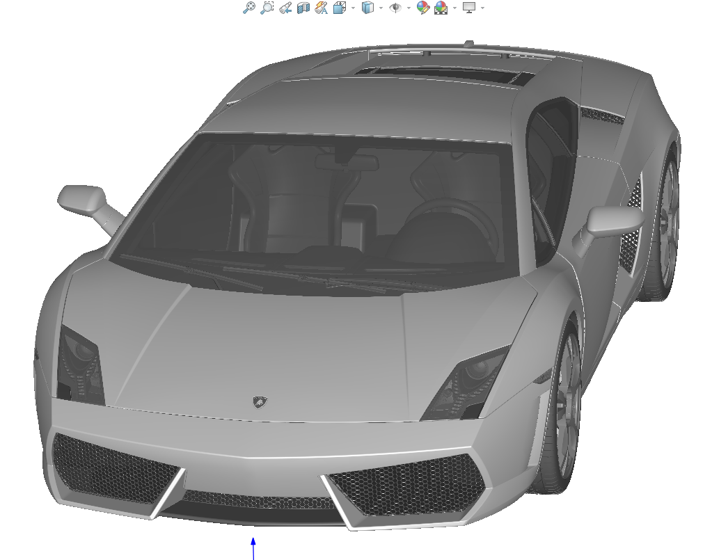Select the Lamborghini emblem on the hood
The height and width of the screenshot is (560, 728).
coord(260,402)
